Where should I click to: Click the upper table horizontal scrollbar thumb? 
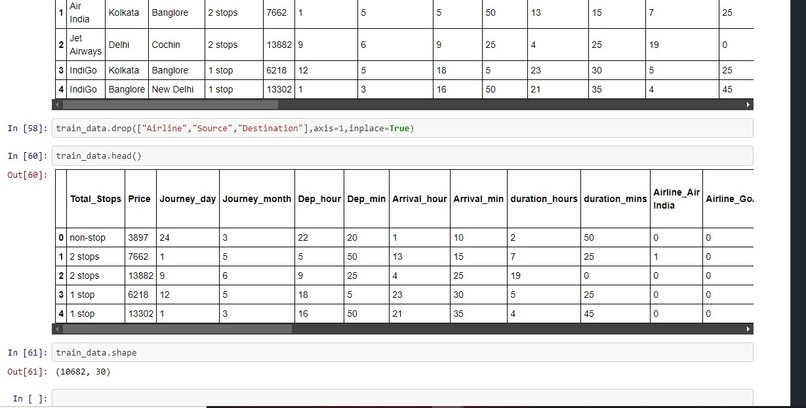(x=170, y=105)
